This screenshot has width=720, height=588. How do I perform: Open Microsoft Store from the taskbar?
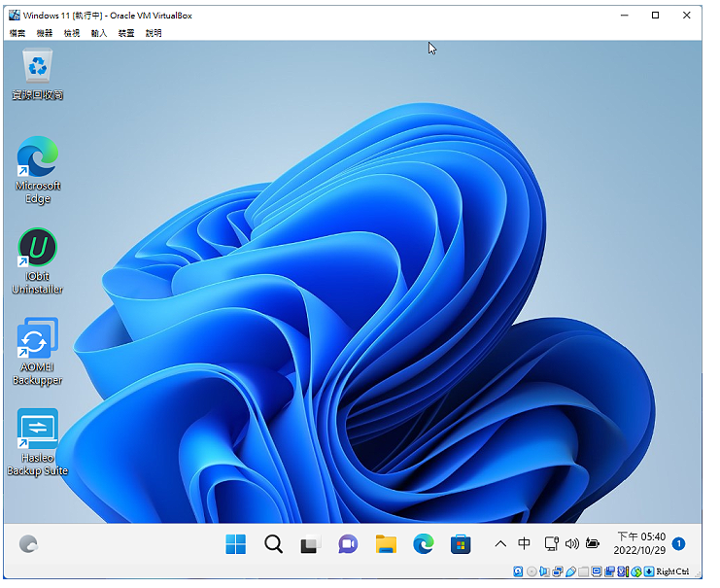coord(461,544)
